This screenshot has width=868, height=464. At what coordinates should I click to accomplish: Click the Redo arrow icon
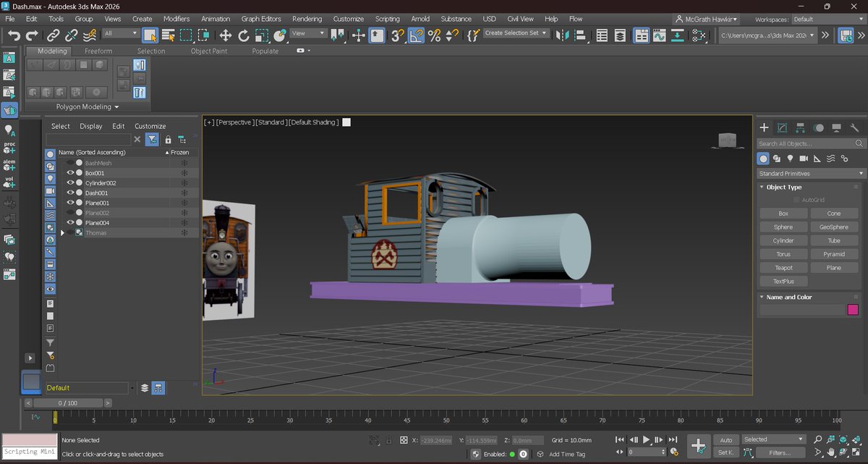pyautogui.click(x=32, y=35)
